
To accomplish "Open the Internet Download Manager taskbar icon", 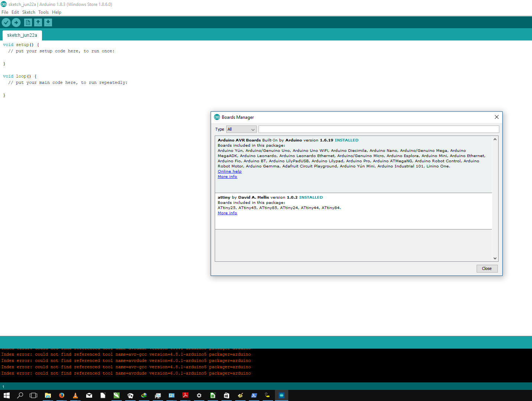I will [144, 395].
